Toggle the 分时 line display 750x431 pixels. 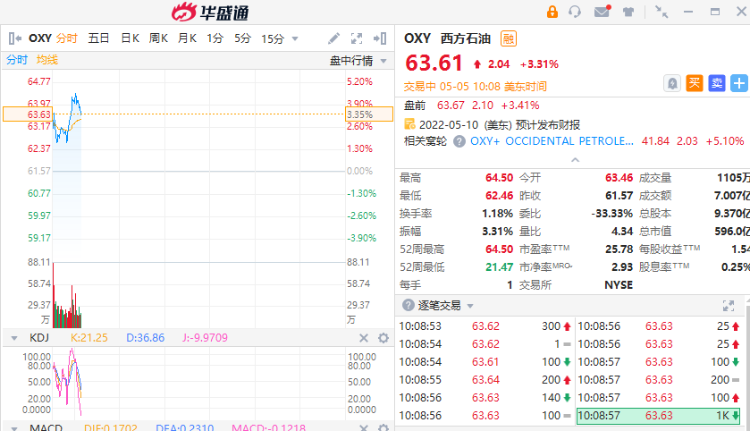coord(18,60)
